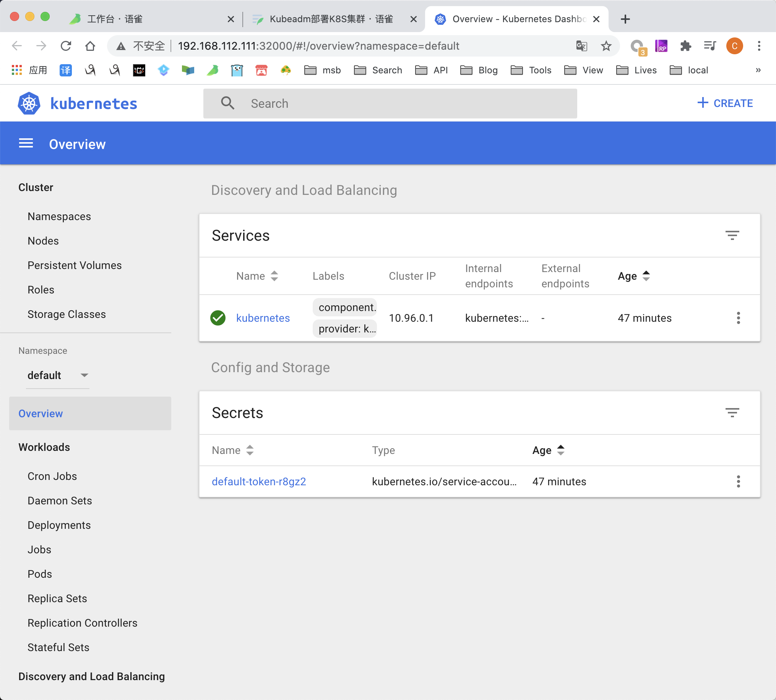
Task: Open the browser extensions puzzle icon
Action: pos(685,46)
